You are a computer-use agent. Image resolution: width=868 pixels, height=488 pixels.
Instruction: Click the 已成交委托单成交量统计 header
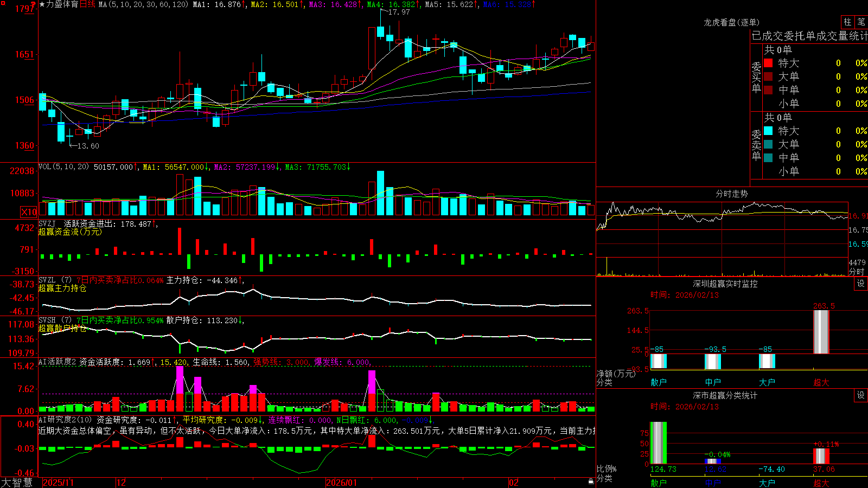coord(809,36)
